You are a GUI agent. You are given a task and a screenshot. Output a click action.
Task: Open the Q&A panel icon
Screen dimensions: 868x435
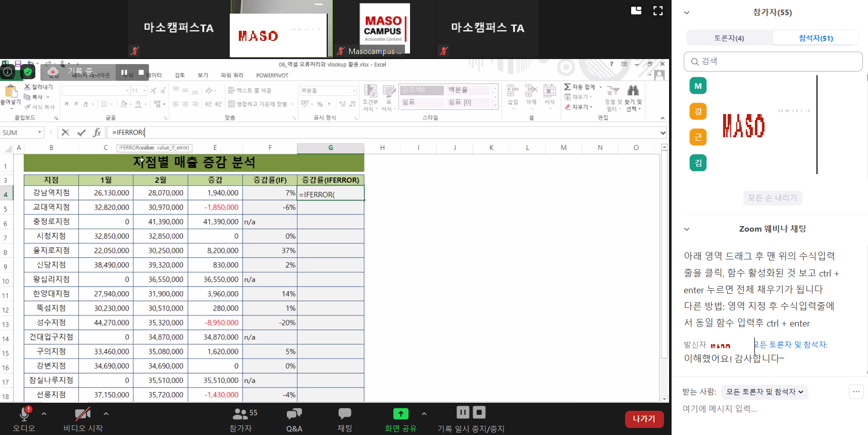point(294,414)
